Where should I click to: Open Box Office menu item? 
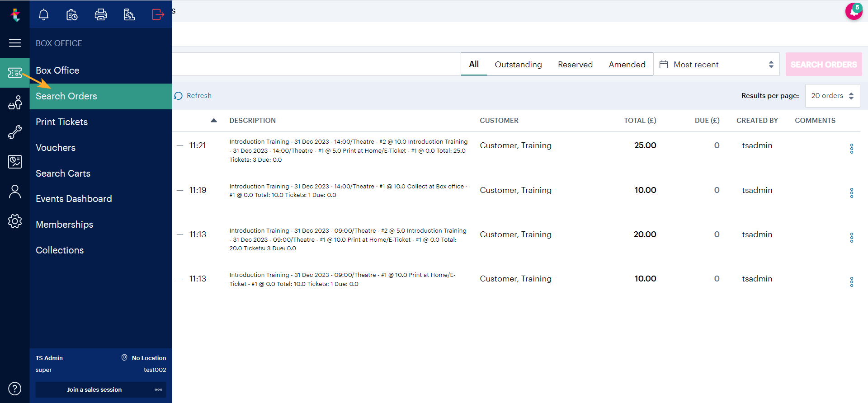click(101, 70)
